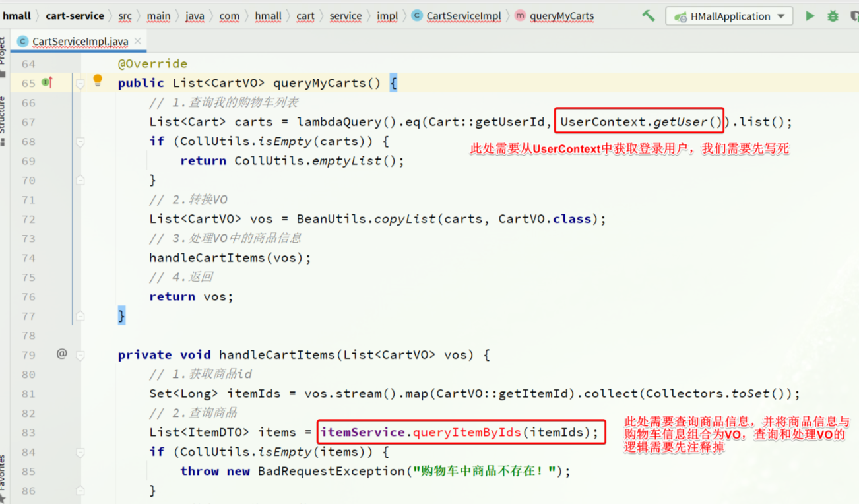Open the Structure tool window sidebar tab

3,122
